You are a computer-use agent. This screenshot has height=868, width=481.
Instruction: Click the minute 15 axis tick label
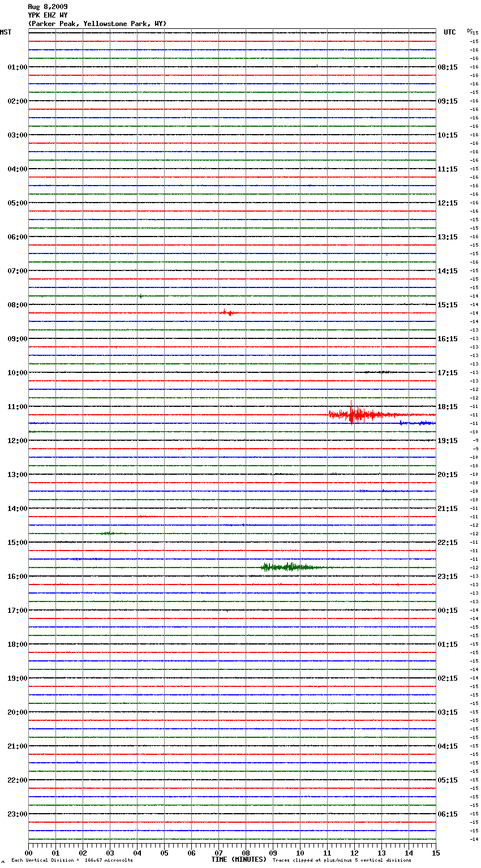tap(436, 853)
